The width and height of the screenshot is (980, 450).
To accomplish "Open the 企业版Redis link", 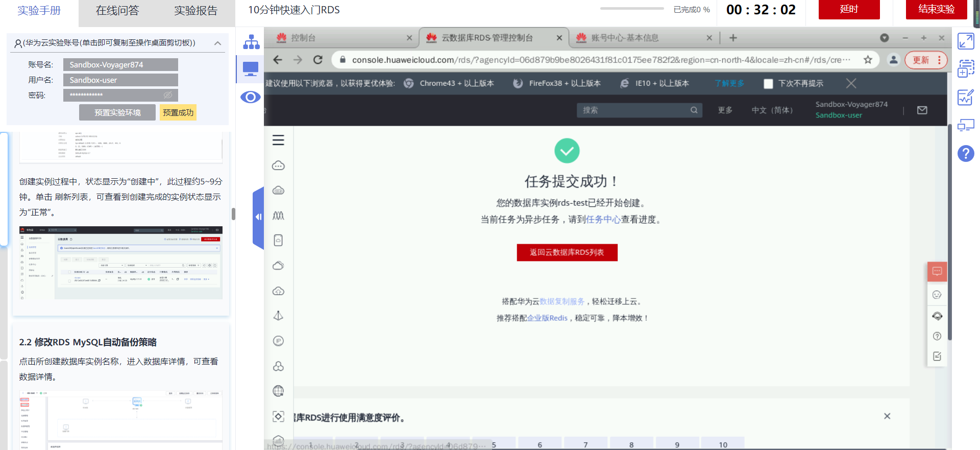I will click(x=547, y=318).
